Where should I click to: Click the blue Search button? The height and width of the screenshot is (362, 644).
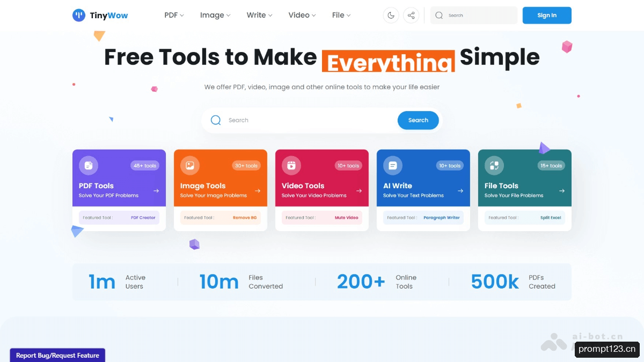click(x=418, y=120)
